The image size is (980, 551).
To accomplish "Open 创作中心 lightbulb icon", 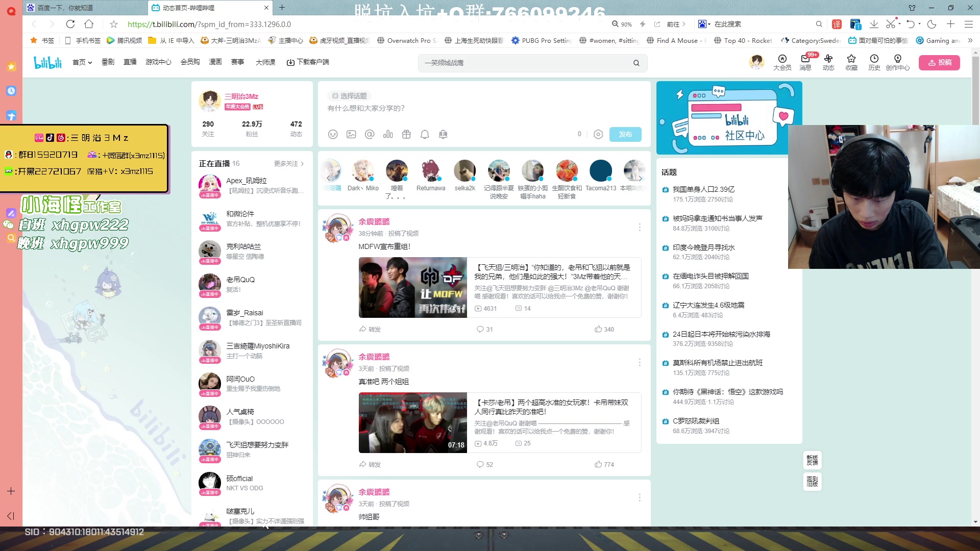I will [898, 62].
